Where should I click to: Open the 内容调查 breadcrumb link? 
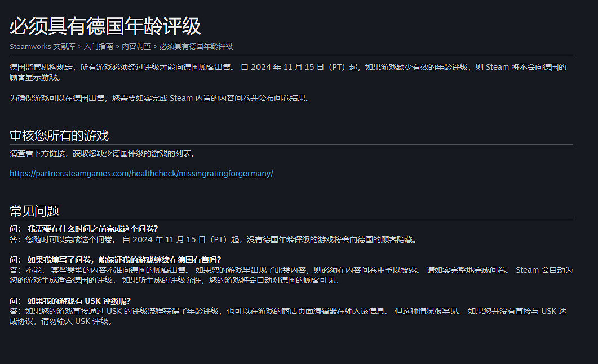136,46
